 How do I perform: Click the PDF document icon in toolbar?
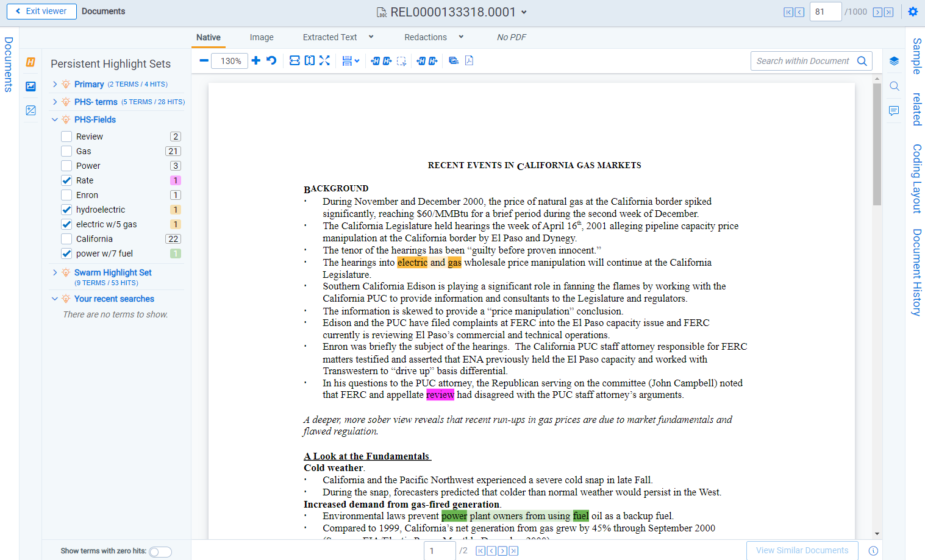click(469, 60)
